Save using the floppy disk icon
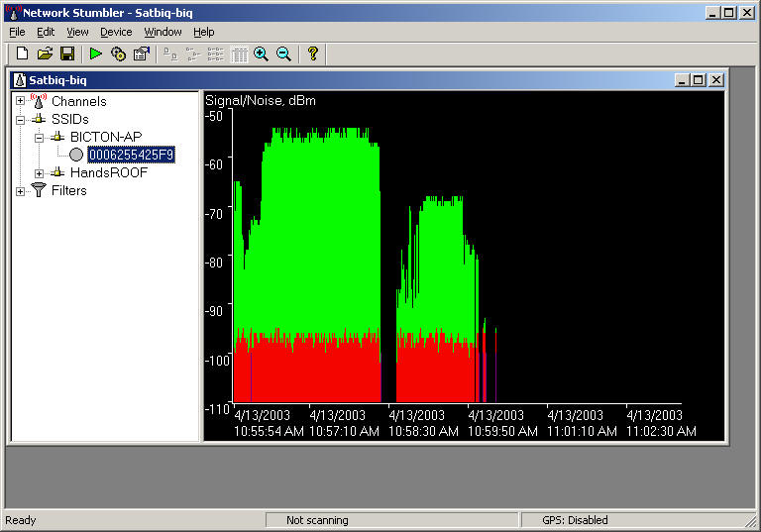Viewport: 761px width, 532px height. click(67, 53)
